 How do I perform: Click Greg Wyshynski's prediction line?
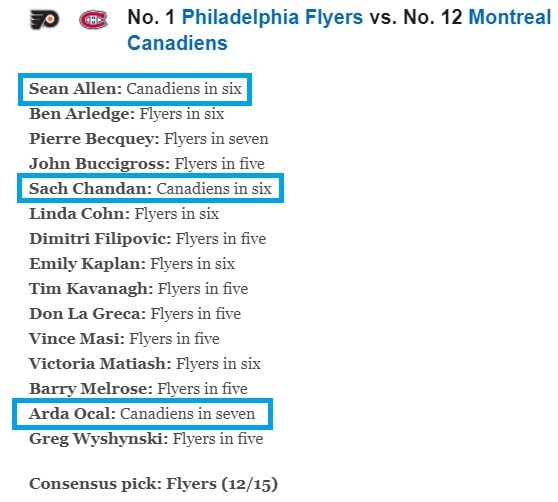pyautogui.click(x=146, y=439)
